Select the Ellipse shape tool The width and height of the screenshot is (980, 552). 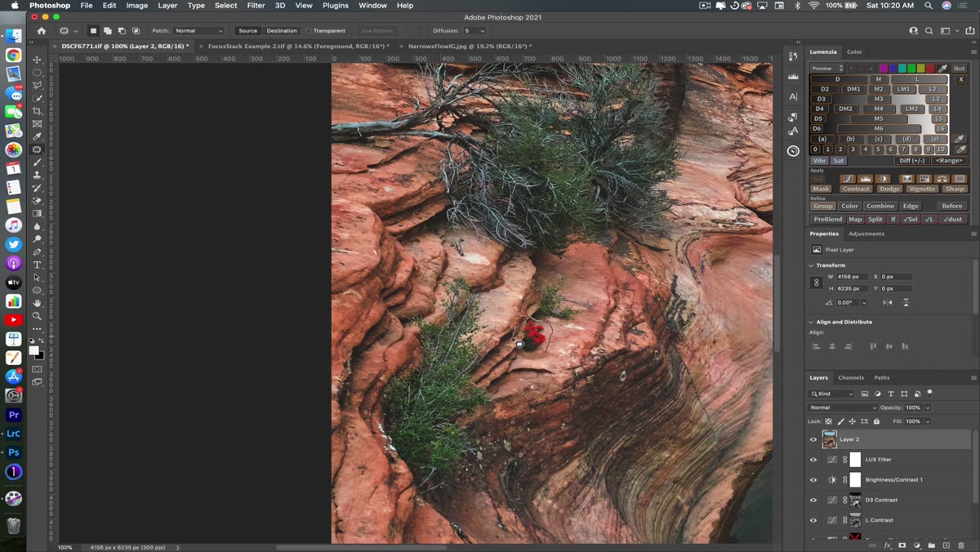click(x=37, y=290)
